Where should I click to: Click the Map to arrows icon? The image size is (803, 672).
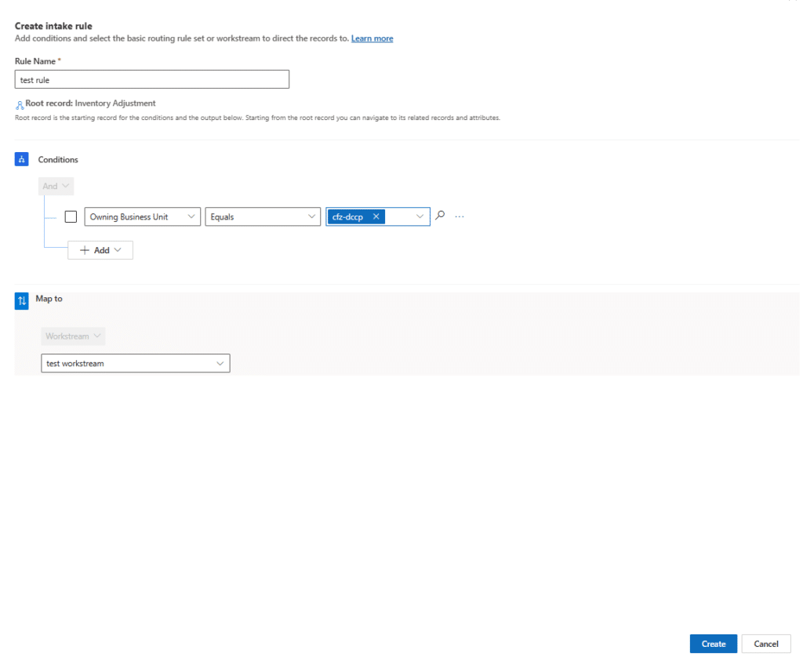21,300
